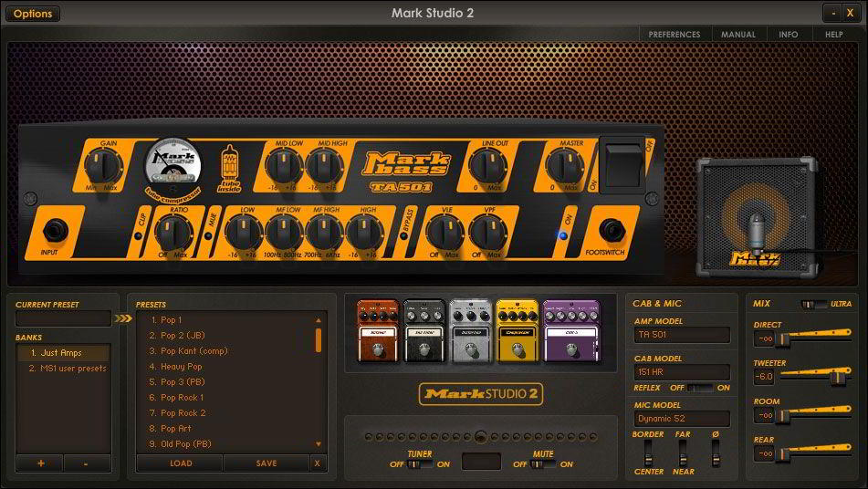Click the microphone on the speaker cabinet
The width and height of the screenshot is (868, 489).
(758, 234)
